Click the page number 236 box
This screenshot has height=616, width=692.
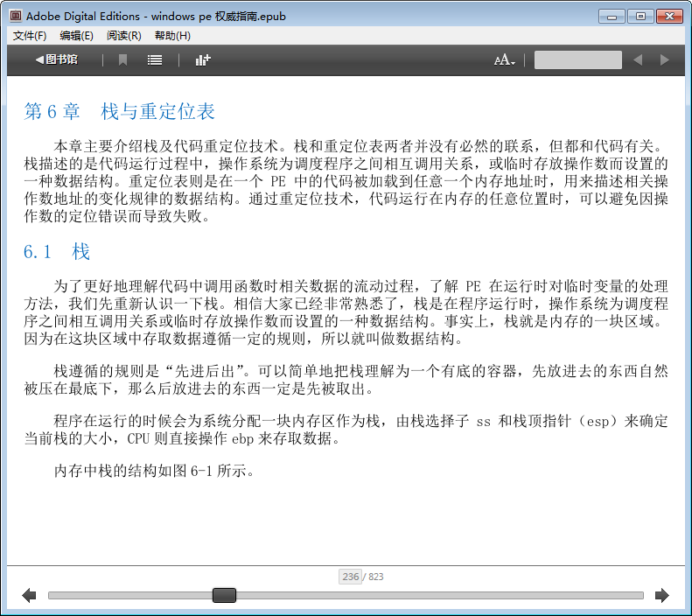[x=351, y=577]
